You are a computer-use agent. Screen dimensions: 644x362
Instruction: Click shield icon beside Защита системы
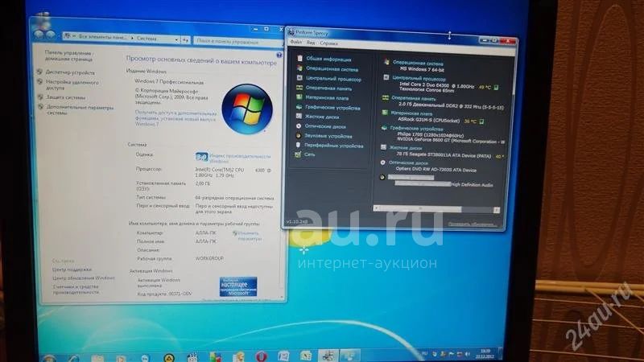pos(40,97)
